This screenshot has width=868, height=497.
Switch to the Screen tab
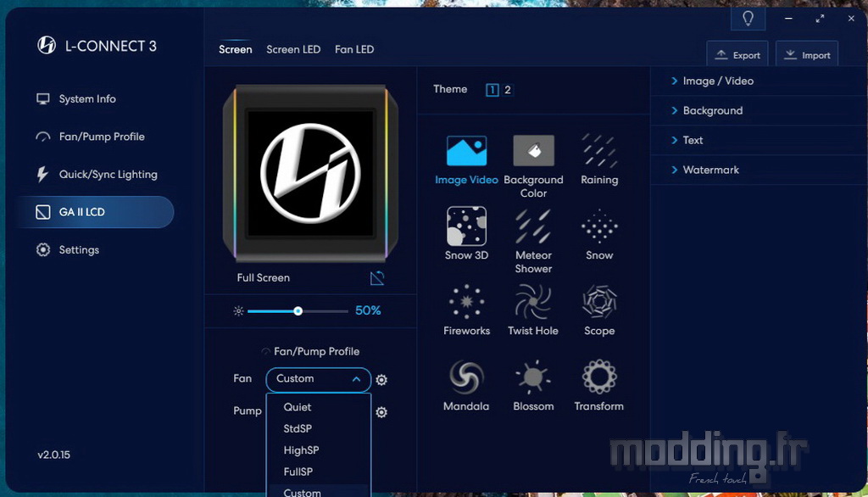pyautogui.click(x=236, y=49)
